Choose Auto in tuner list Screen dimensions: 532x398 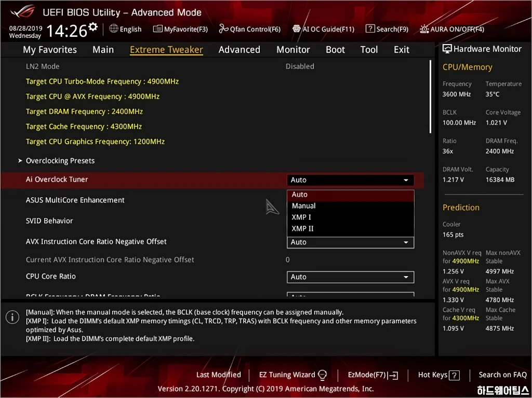[351, 195]
